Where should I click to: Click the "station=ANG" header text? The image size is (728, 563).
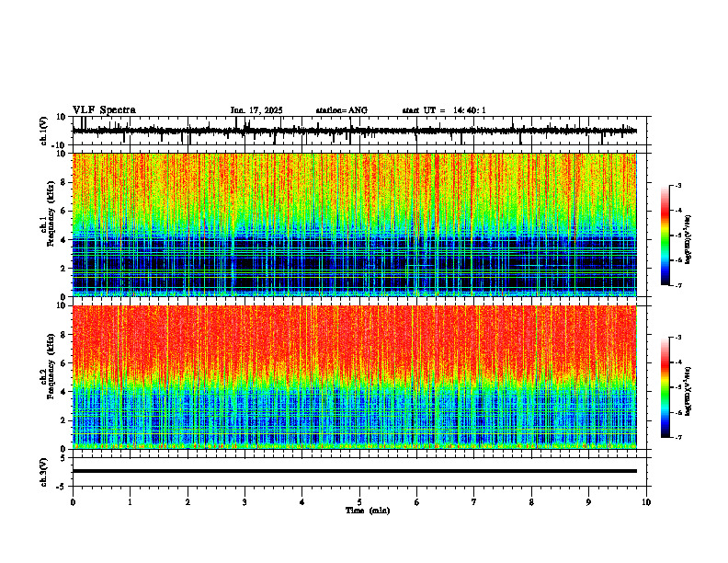(x=342, y=110)
